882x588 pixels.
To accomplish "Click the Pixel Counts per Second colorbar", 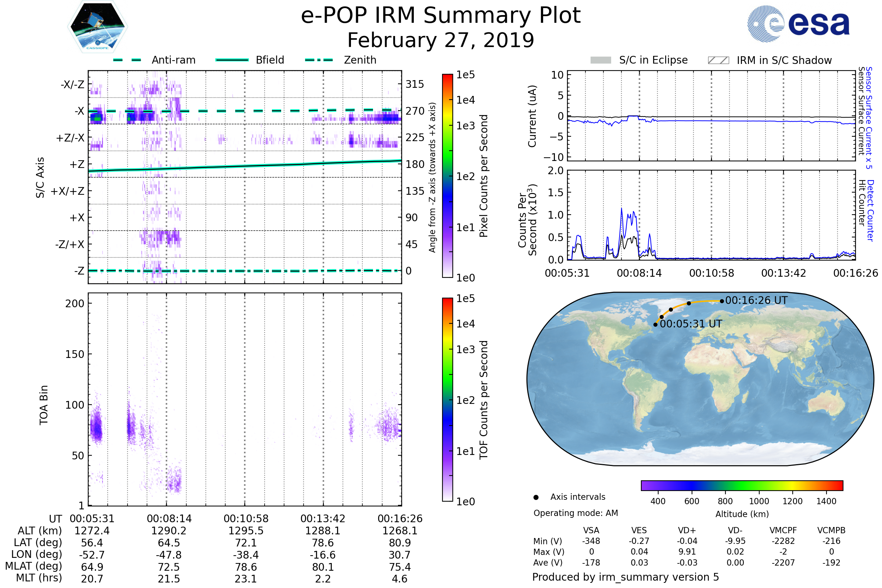I will click(x=447, y=176).
